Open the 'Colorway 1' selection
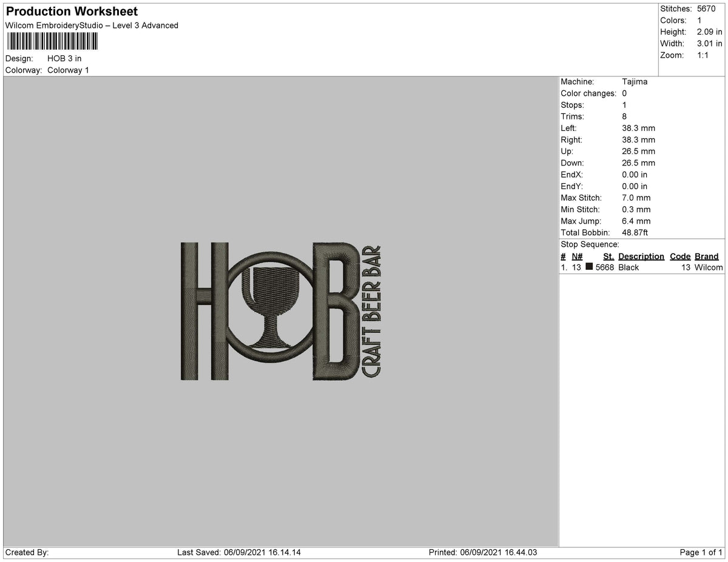Viewport: 728px width, 562px height. [x=69, y=70]
